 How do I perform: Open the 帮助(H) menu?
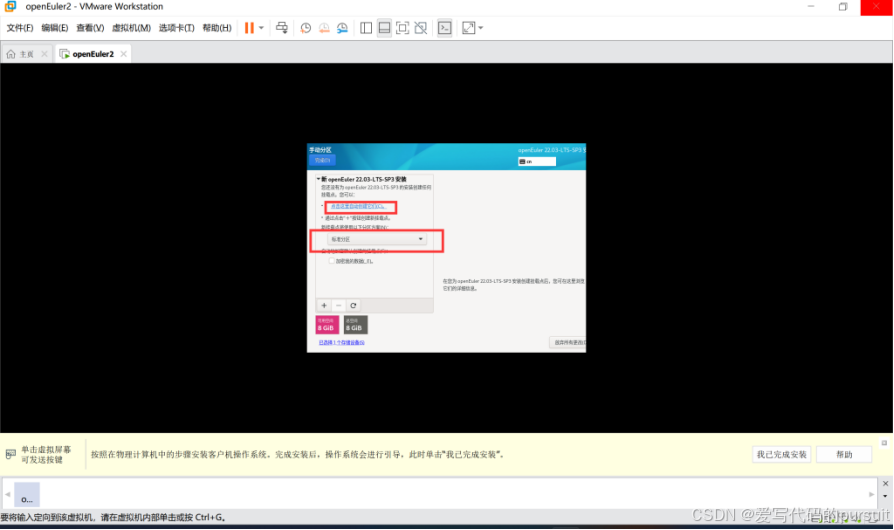pos(217,28)
